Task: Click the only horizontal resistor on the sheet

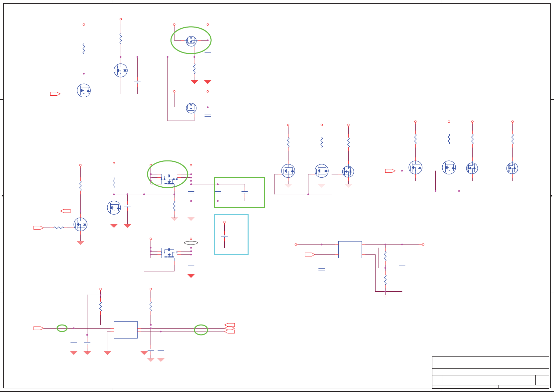Action: click(x=59, y=228)
